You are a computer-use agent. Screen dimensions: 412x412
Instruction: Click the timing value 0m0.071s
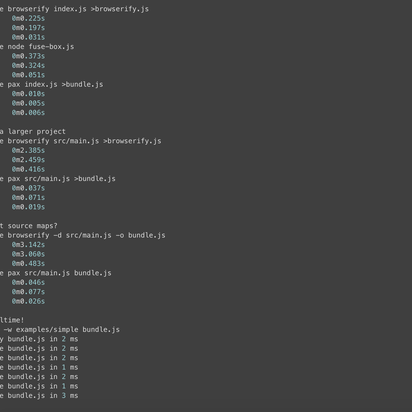(x=28, y=197)
